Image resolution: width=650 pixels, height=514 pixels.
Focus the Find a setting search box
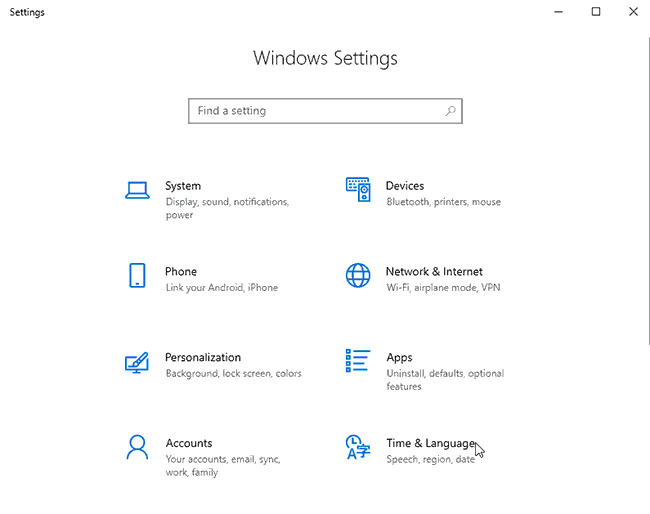pos(325,111)
